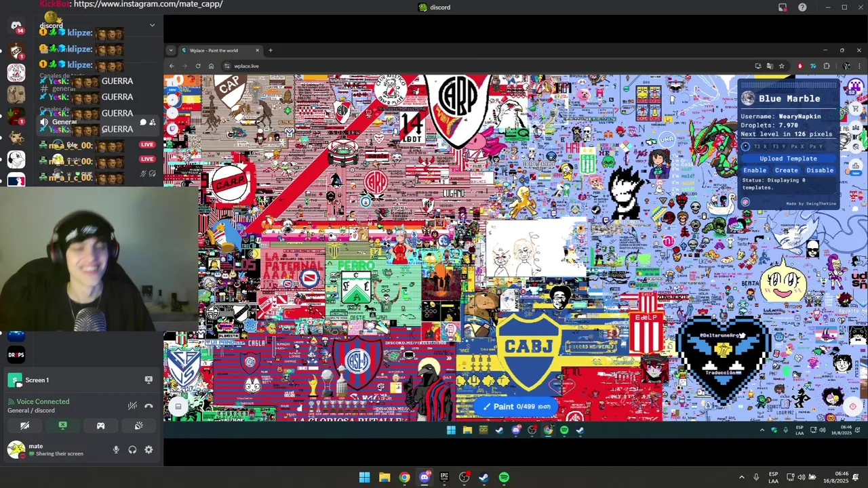
Task: Zoom in on the Wplace map
Action: 172,99
